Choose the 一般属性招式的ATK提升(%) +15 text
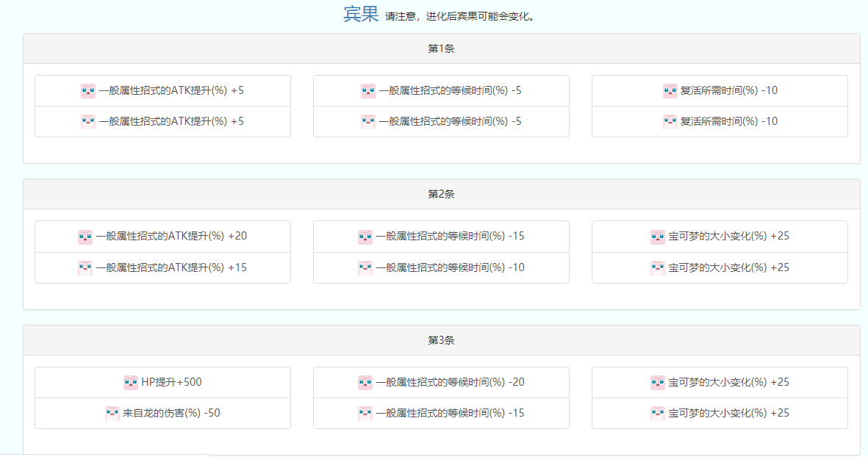Screen dimensions: 868x457 (171, 267)
